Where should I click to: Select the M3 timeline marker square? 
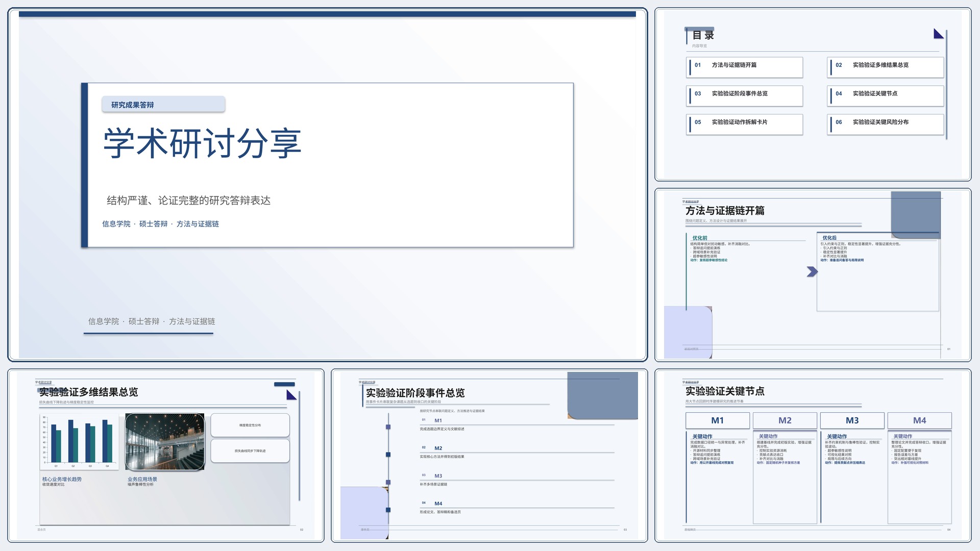388,482
